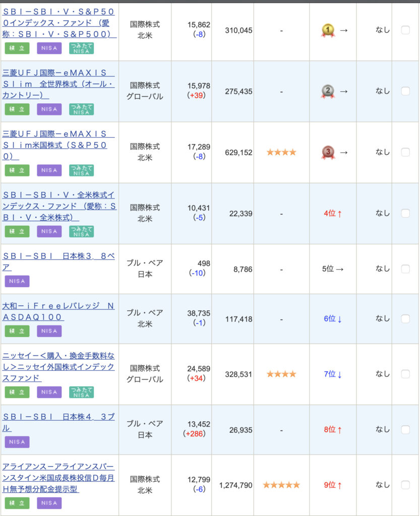Click NISA badge in SBI・V・全米株式 row
Viewport: 420px width, 516px height.
tap(49, 231)
